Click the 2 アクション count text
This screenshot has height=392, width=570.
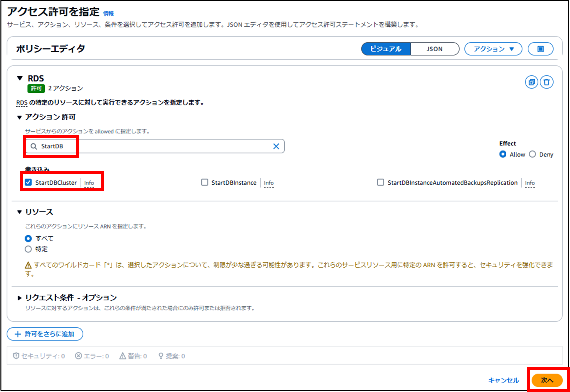tap(66, 88)
